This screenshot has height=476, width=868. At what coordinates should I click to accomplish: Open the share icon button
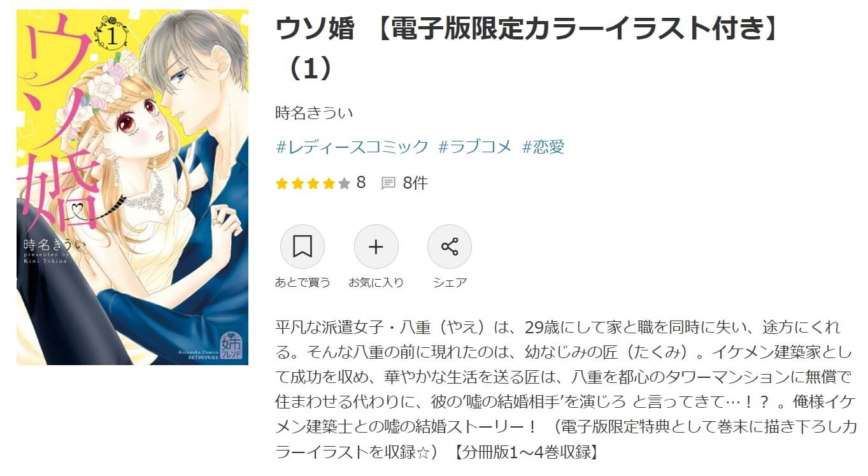click(x=450, y=247)
